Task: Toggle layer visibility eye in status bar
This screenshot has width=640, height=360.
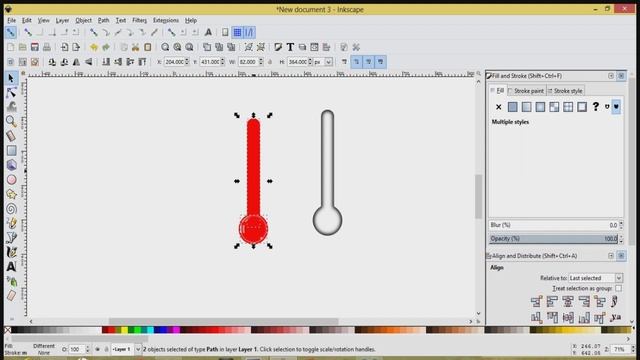Action: 97,349
